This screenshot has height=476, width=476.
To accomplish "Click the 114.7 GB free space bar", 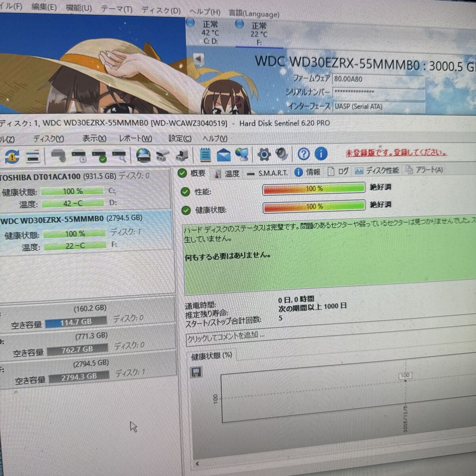I will coord(76,322).
